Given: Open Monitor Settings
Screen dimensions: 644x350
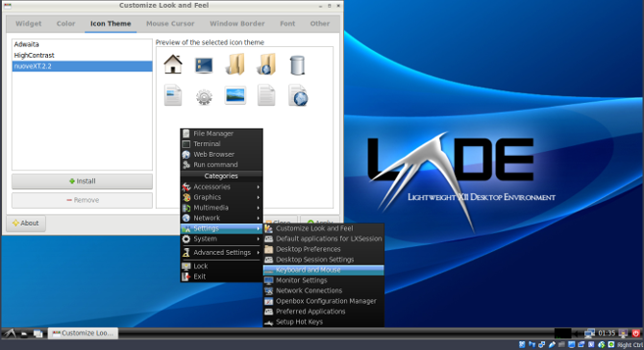Looking at the screenshot, I should (x=323, y=280).
